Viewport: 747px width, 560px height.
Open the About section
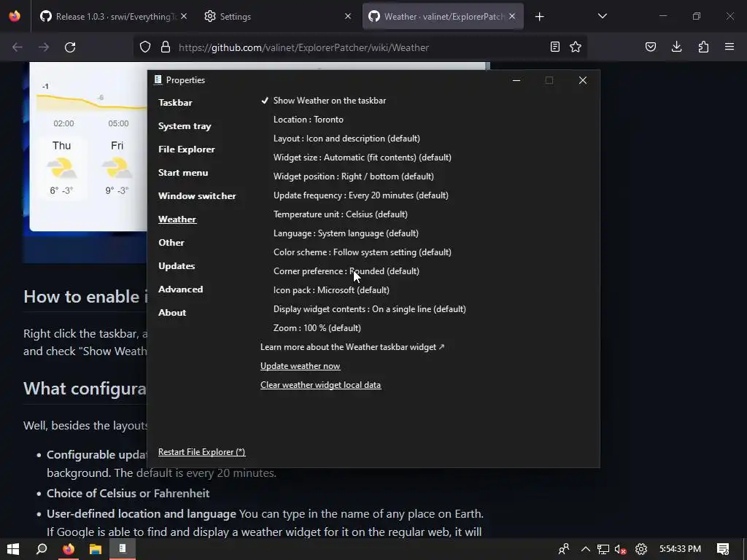click(x=172, y=312)
